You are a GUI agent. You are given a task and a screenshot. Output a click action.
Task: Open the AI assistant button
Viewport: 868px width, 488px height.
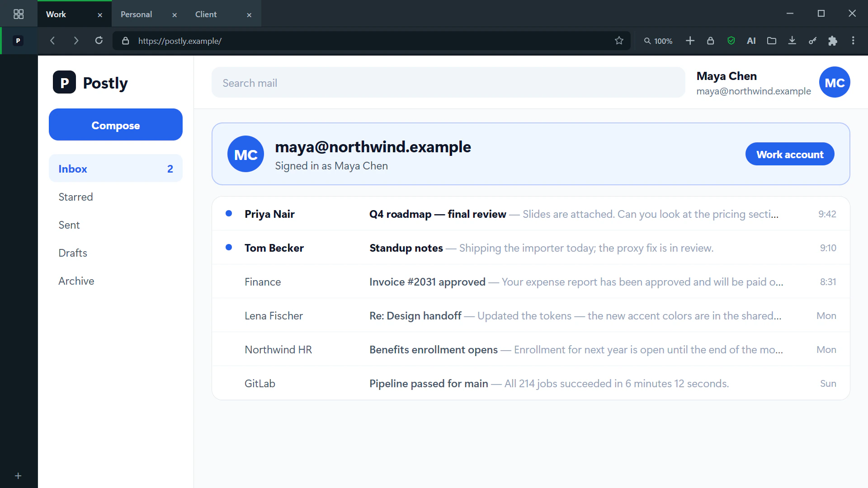(x=751, y=41)
